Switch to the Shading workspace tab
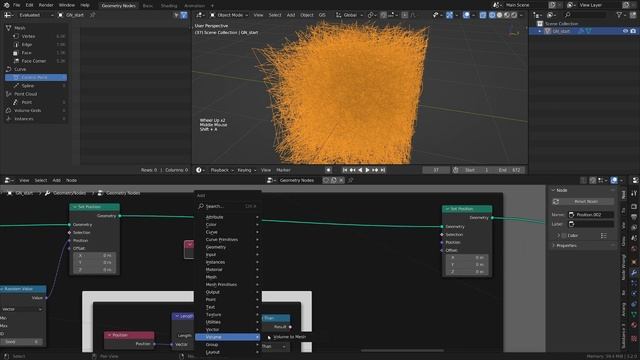640x360 pixels. pos(169,6)
